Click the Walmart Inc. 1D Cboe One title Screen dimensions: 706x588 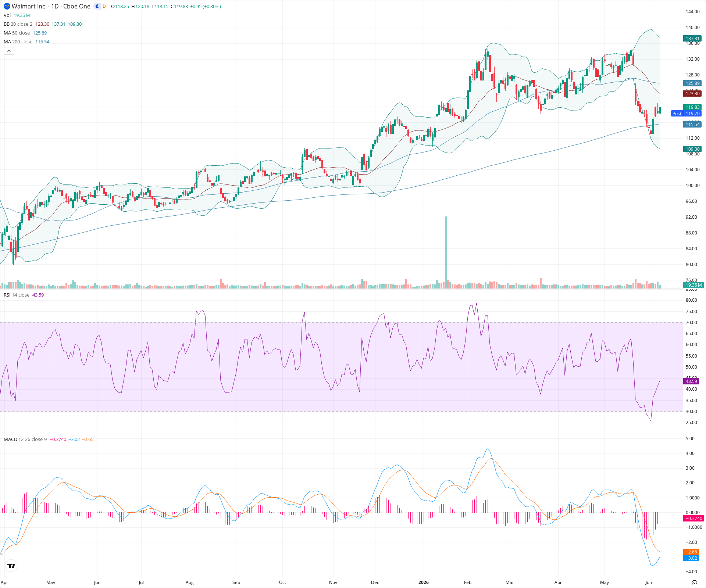click(x=51, y=6)
